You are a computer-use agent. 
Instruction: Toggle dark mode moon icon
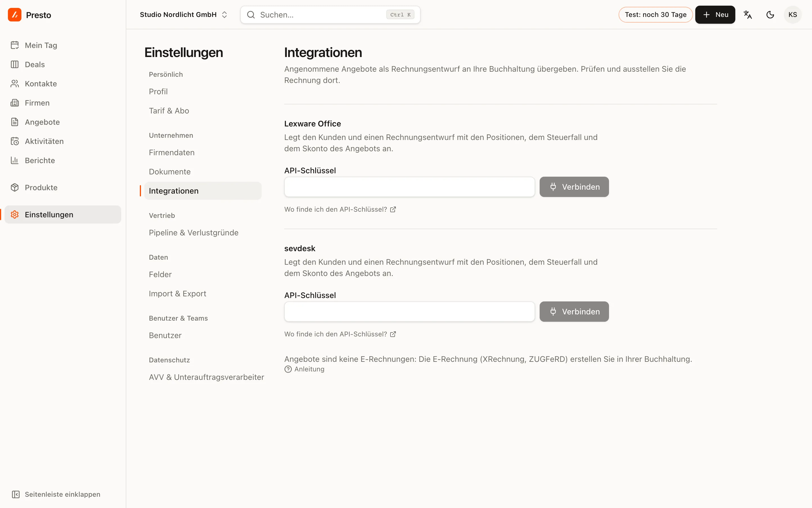tap(770, 14)
